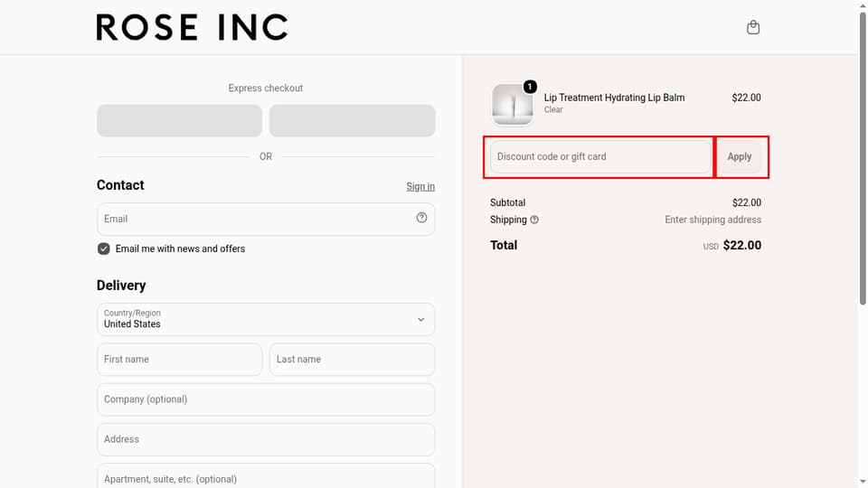Click the Email field help icon
The width and height of the screenshot is (868, 488).
pyautogui.click(x=421, y=218)
